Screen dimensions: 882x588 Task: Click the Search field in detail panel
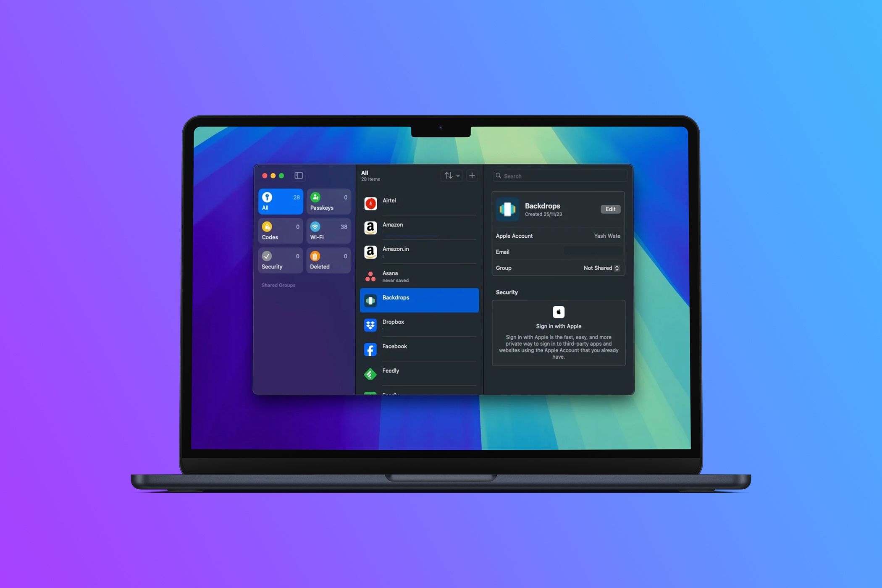tap(559, 175)
